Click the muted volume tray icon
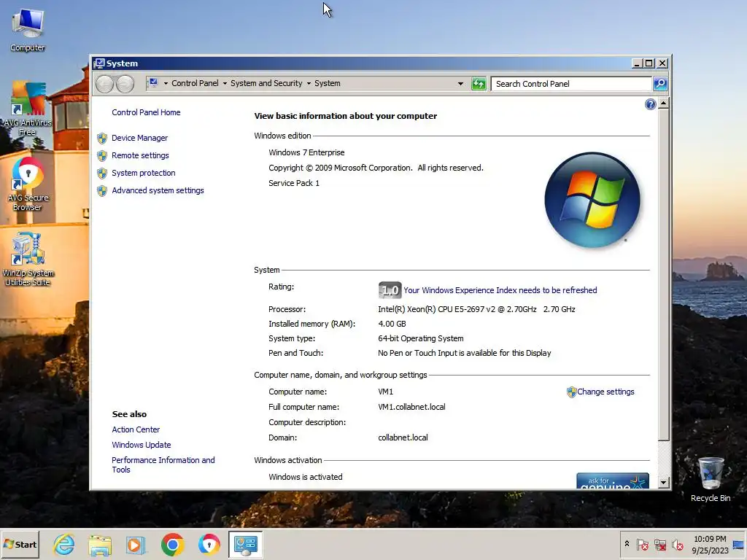Screen dimensions: 747x560 click(x=677, y=544)
